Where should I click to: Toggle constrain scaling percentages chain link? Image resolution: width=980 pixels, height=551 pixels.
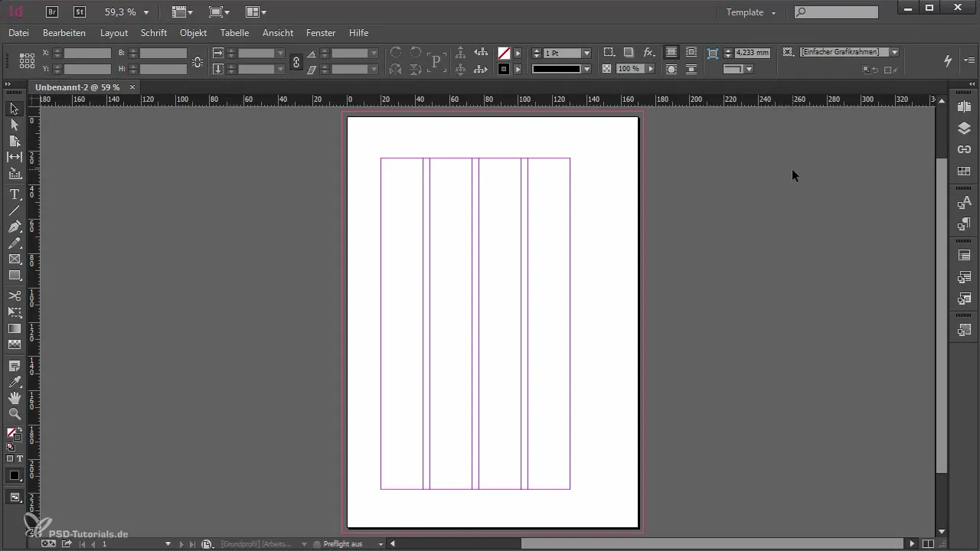(296, 61)
